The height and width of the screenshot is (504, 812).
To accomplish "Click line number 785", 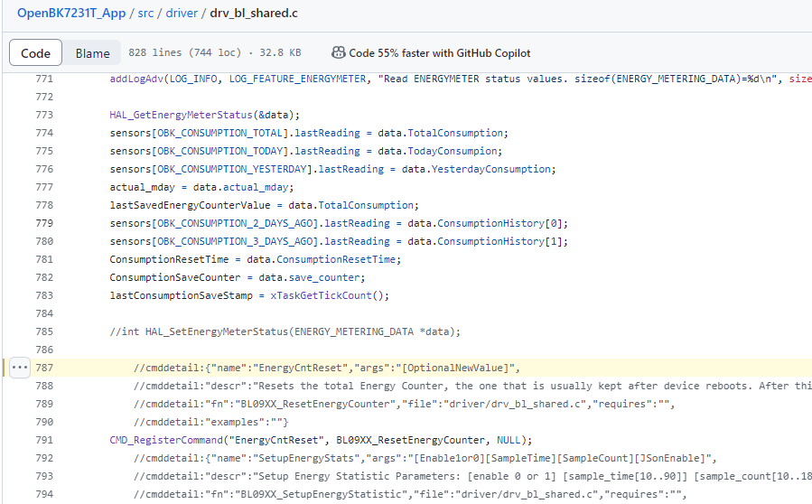I will (x=44, y=331).
